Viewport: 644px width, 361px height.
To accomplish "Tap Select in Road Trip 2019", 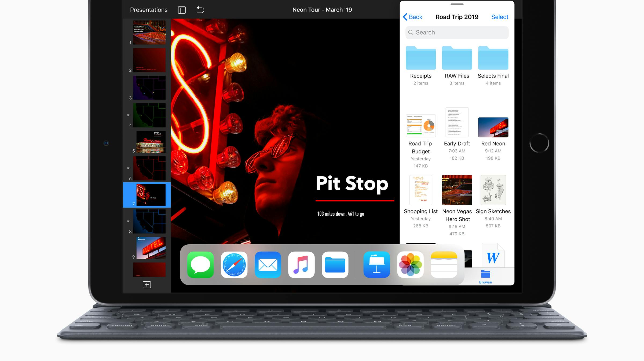I will (500, 17).
